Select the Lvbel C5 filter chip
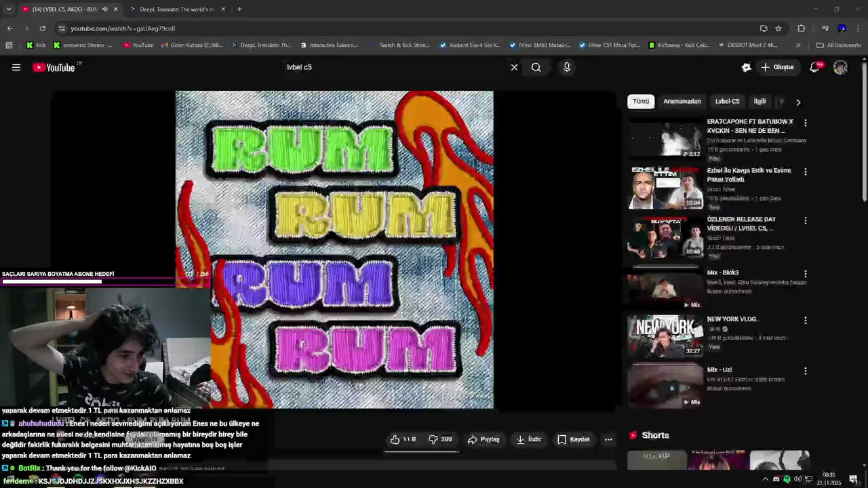Screen dimensions: 868x488 tap(727, 102)
